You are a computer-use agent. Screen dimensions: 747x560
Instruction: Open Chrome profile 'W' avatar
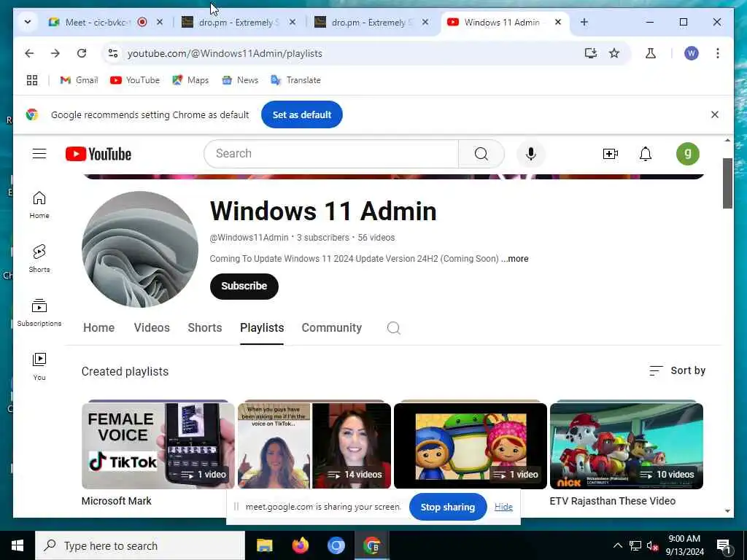click(x=692, y=53)
